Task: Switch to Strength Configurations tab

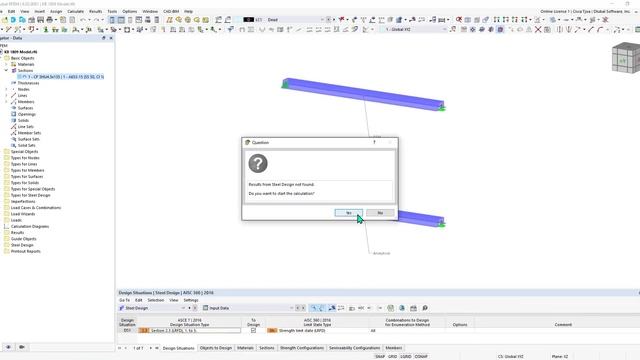Action: tap(302, 348)
